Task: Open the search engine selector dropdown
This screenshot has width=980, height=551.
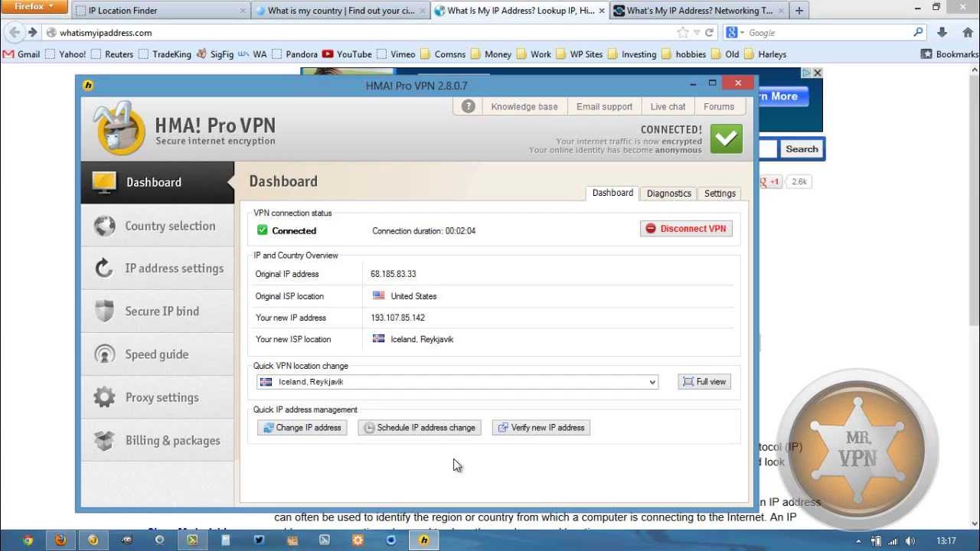Action: tap(733, 33)
